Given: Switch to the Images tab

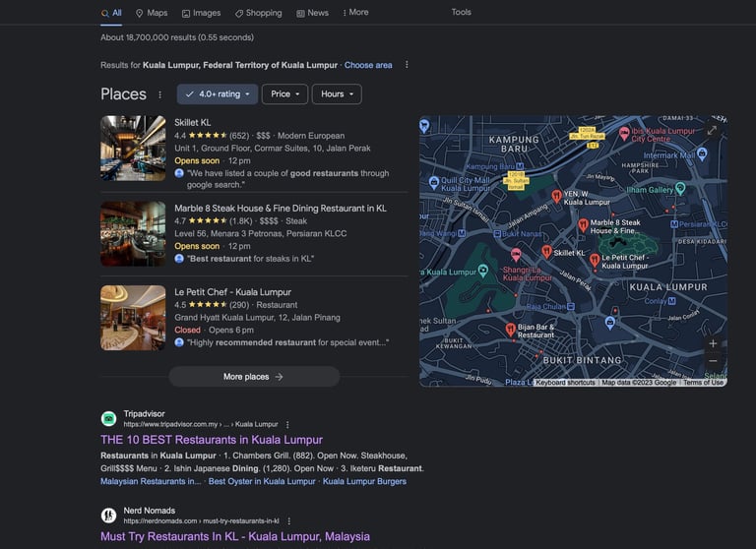Looking at the screenshot, I should coord(201,13).
